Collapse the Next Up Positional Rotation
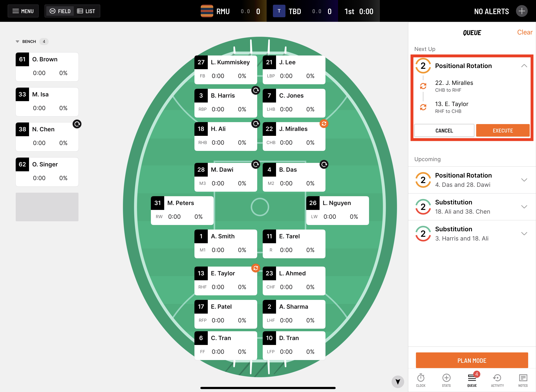This screenshot has width=536, height=392. tap(524, 66)
